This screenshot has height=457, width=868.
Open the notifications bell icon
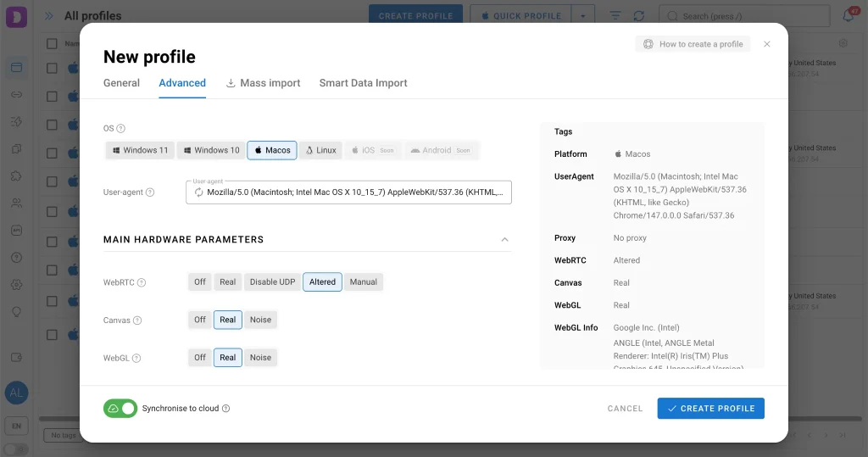(848, 16)
